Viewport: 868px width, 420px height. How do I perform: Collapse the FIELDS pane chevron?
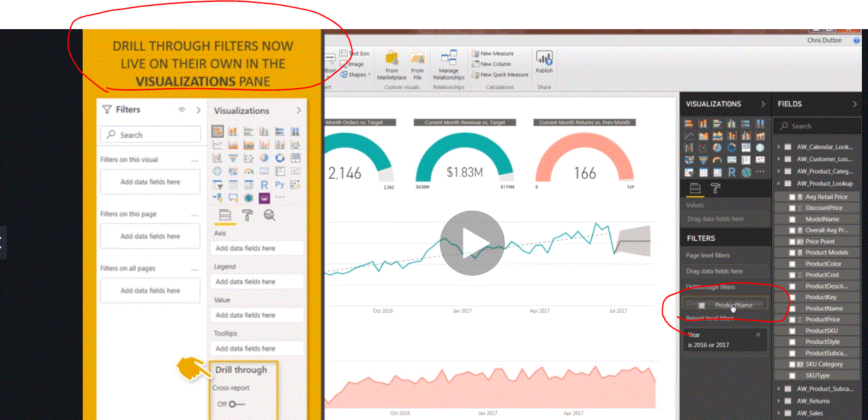click(855, 104)
